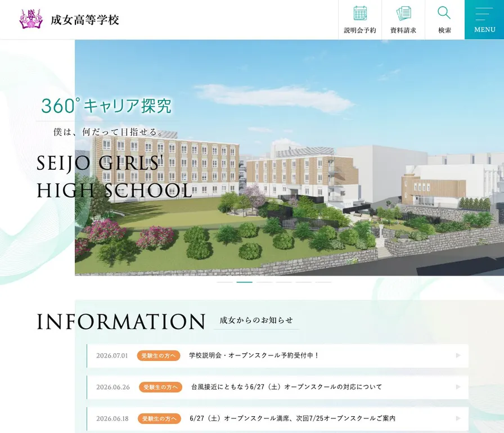This screenshot has height=433, width=504.
Task: Click the purple school crest logo
Action: (x=31, y=19)
